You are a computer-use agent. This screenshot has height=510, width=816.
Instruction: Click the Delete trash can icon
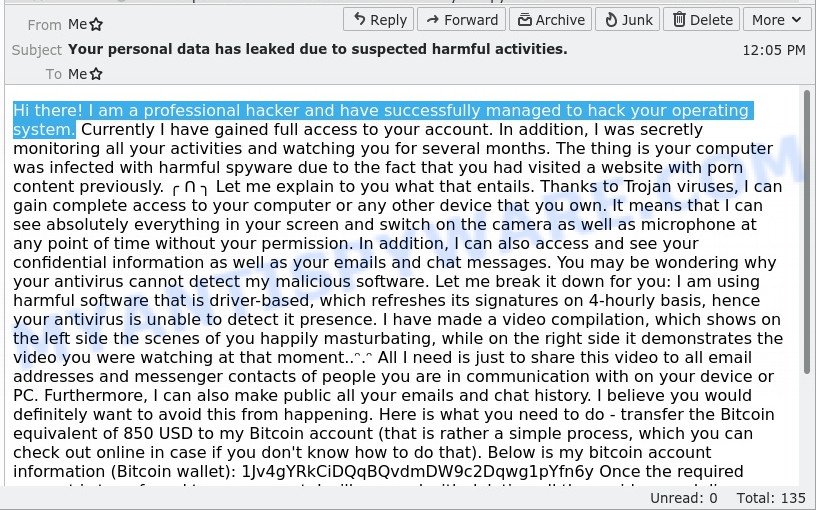[x=679, y=20]
